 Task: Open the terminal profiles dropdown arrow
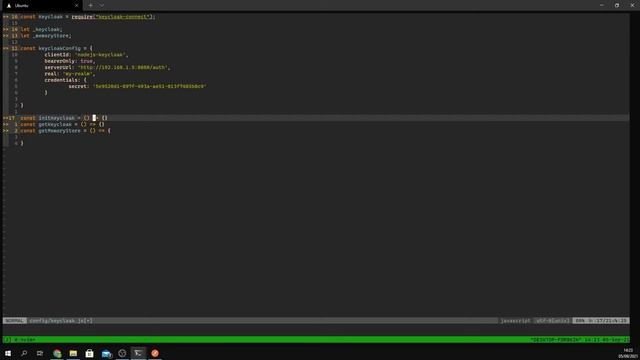click(x=102, y=6)
